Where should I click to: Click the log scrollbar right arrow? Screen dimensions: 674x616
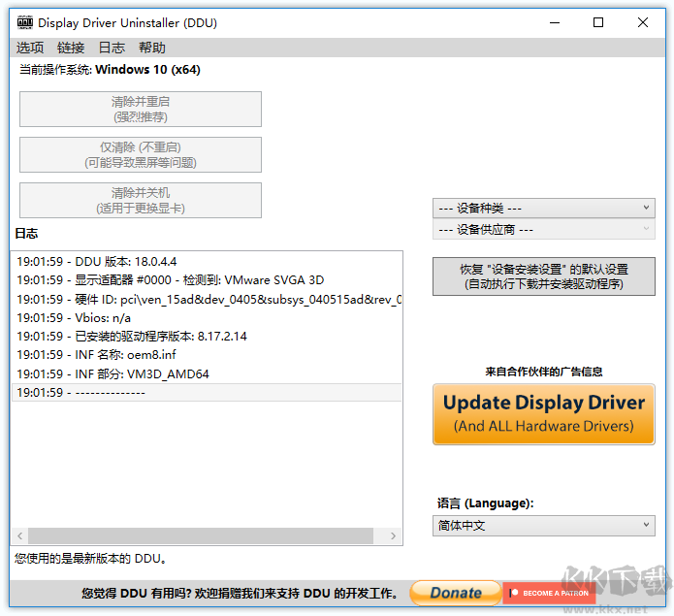click(393, 536)
